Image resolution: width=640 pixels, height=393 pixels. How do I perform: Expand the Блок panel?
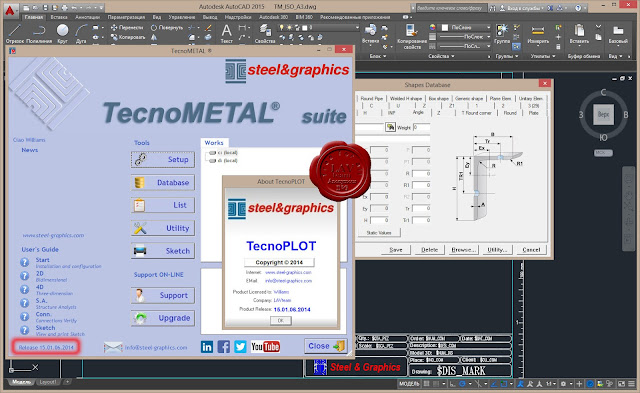tap(378, 56)
